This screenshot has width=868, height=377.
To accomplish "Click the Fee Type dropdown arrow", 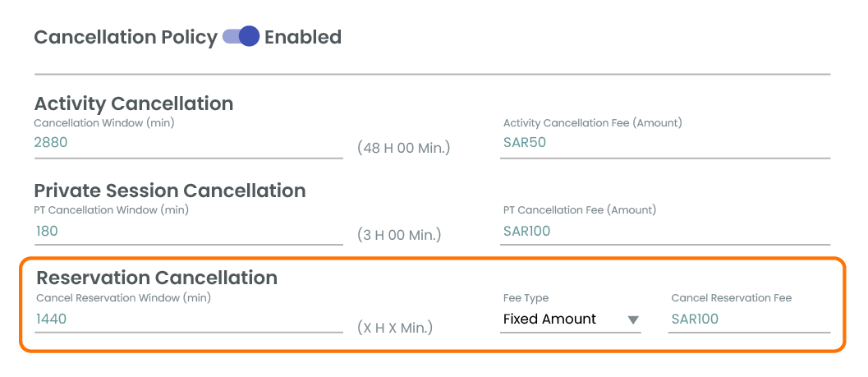I will coord(632,320).
